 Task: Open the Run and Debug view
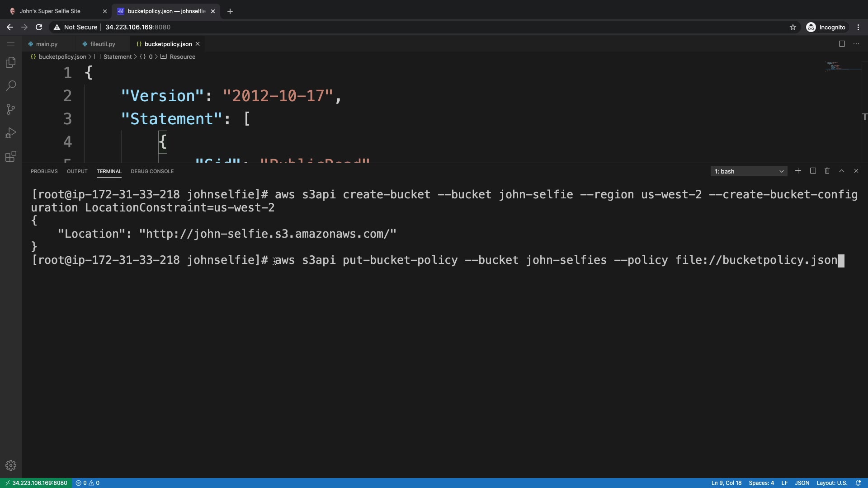(x=11, y=133)
